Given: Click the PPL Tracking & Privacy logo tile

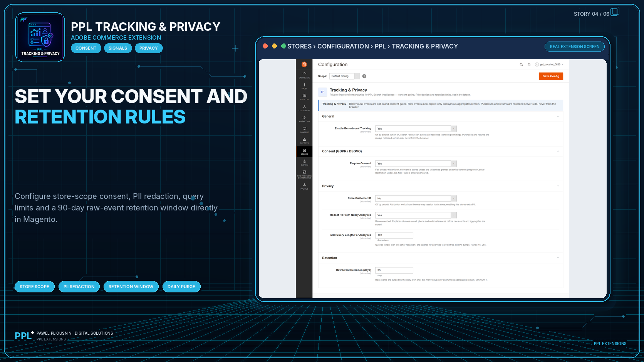Looking at the screenshot, I should coord(40,37).
